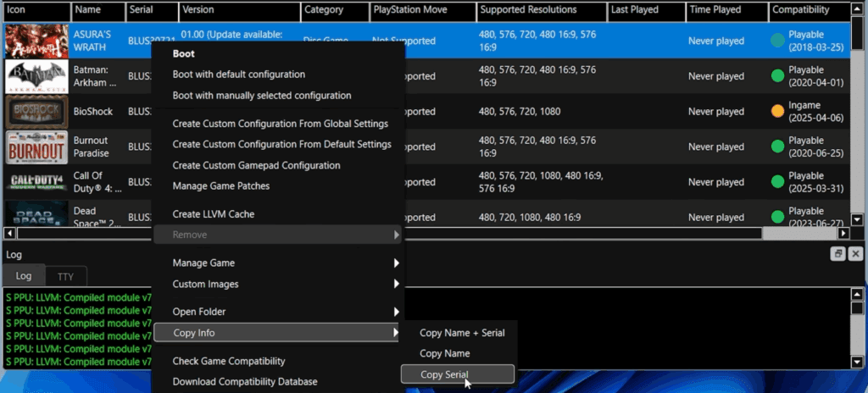This screenshot has width=868, height=393.
Task: Choose Boot with default configuration
Action: click(x=277, y=75)
